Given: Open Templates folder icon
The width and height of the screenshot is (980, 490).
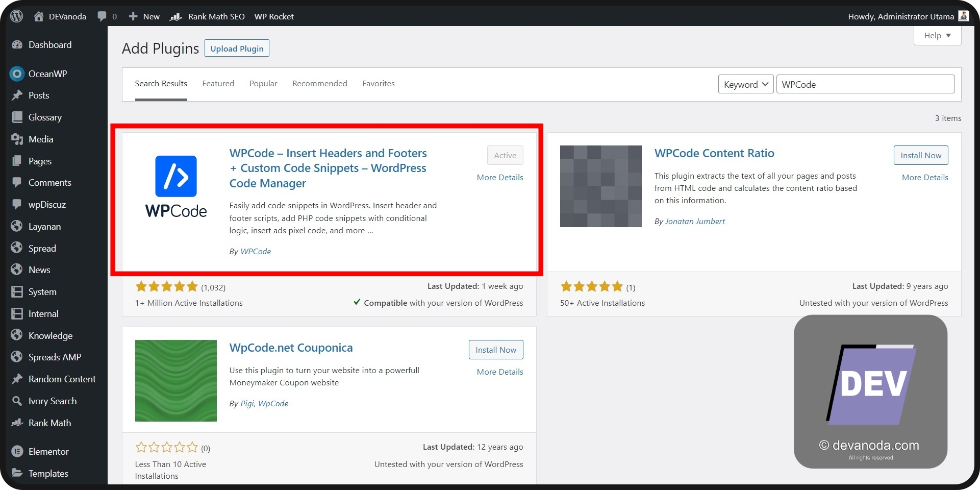Looking at the screenshot, I should coord(17,473).
